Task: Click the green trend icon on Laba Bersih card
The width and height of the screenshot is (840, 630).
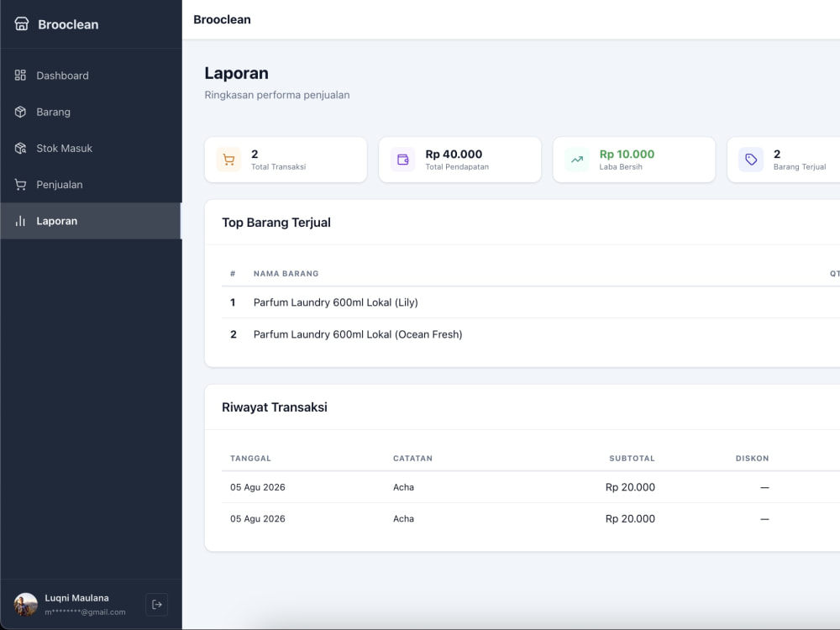Action: [x=577, y=160]
